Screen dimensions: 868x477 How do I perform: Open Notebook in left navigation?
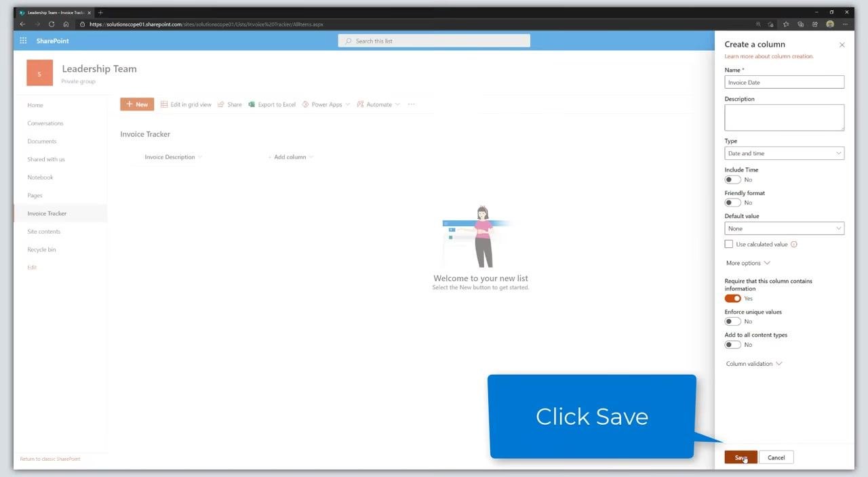40,177
